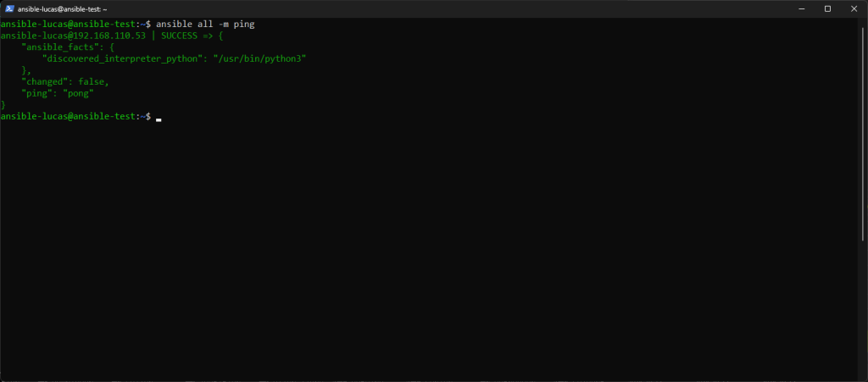The image size is (868, 382).
Task: Click the opening brace after SUCCESS =>
Action: point(220,36)
